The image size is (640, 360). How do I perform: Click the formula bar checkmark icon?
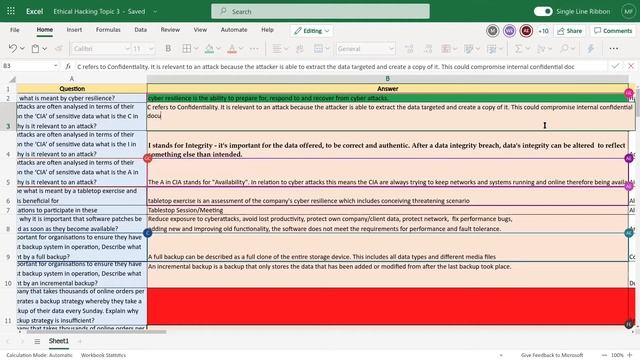(x=615, y=66)
